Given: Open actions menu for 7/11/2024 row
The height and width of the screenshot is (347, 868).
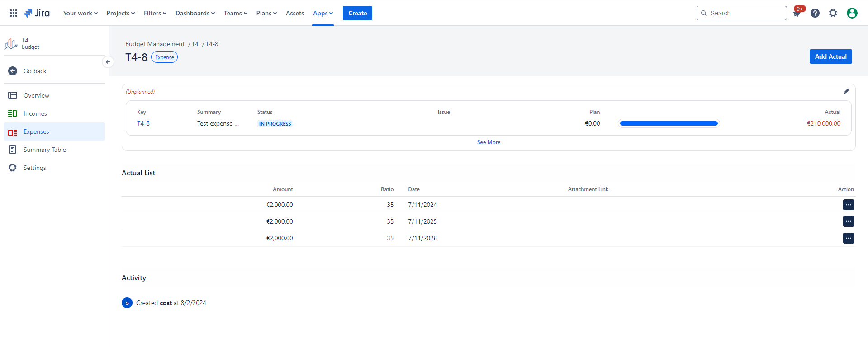Looking at the screenshot, I should (x=849, y=205).
